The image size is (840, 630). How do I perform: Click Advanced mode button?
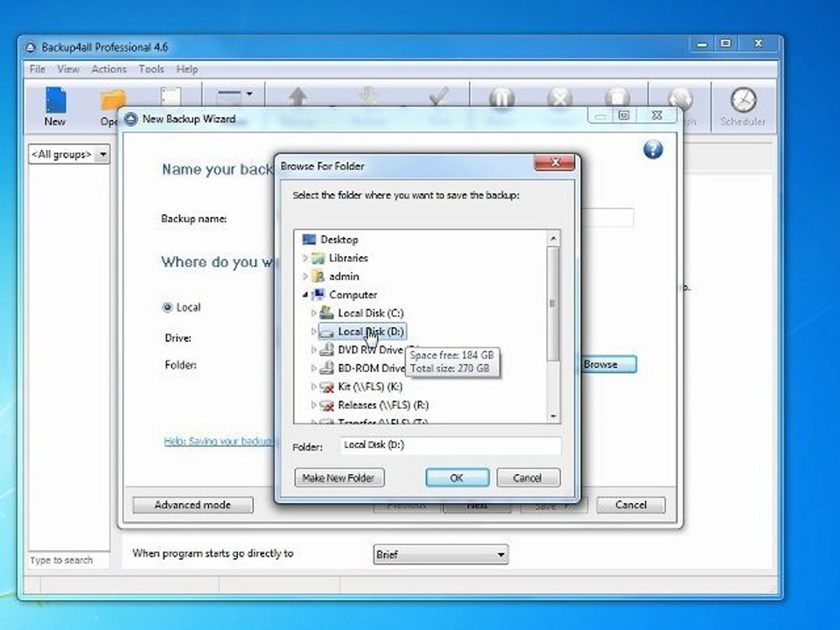(192, 505)
